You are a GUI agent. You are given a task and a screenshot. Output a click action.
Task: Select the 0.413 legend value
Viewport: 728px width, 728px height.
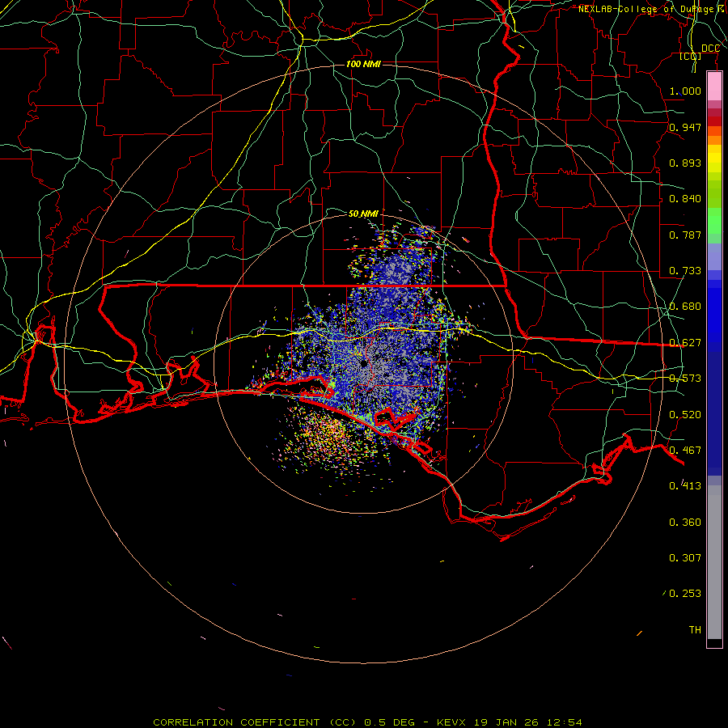pos(685,486)
